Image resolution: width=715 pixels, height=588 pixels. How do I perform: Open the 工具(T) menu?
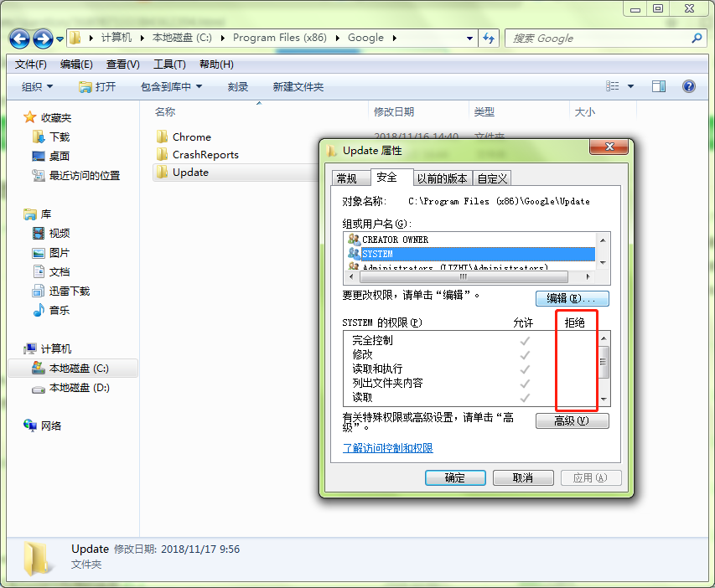click(169, 64)
